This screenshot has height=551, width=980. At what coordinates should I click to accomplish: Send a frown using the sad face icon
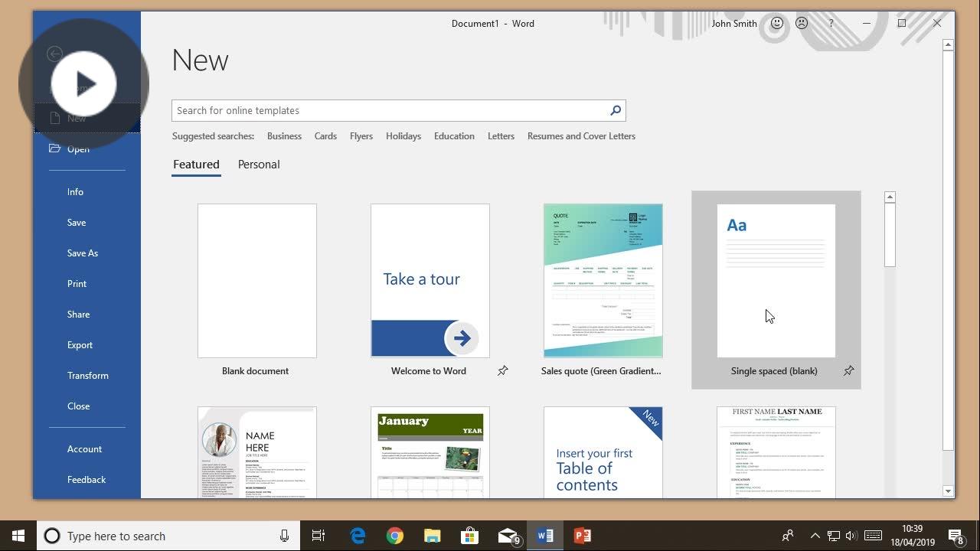801,23
